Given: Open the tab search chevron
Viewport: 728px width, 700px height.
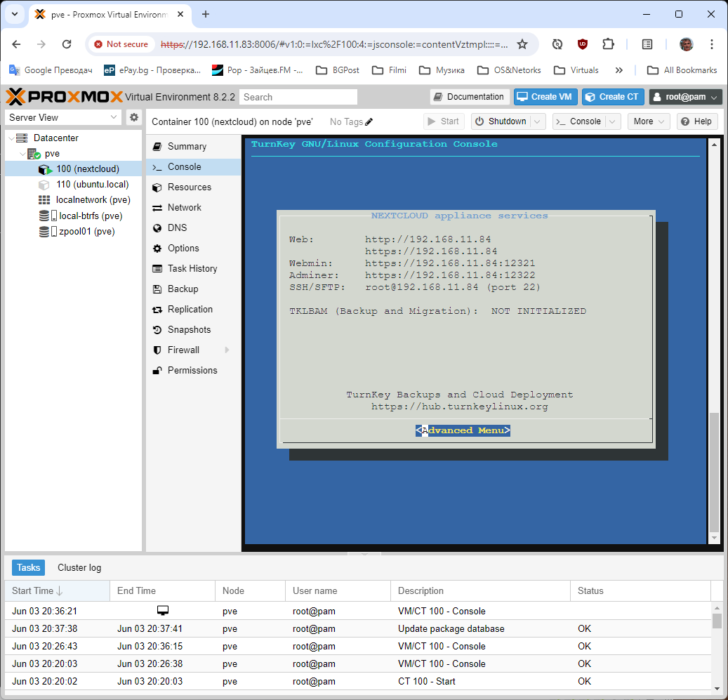Looking at the screenshot, I should point(15,14).
